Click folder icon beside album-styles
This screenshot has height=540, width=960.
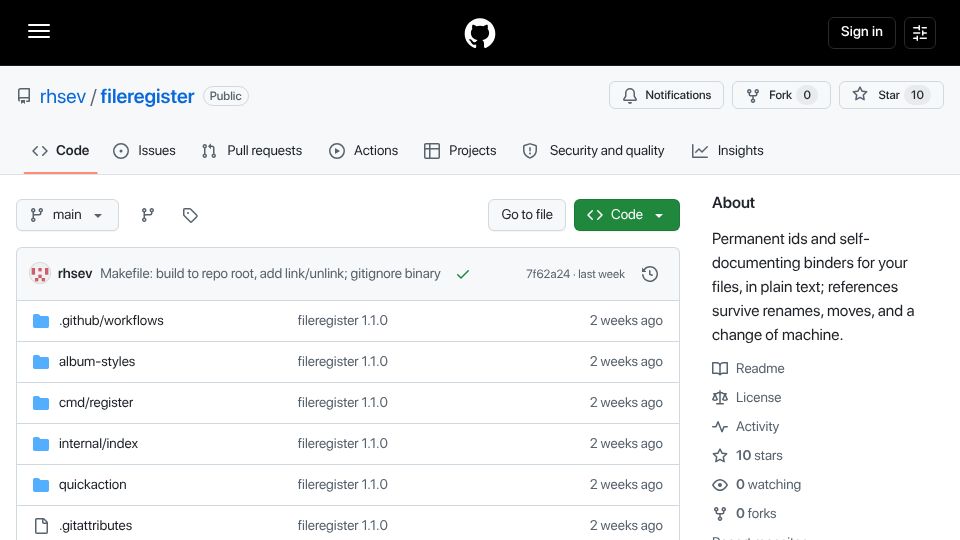[x=41, y=362]
